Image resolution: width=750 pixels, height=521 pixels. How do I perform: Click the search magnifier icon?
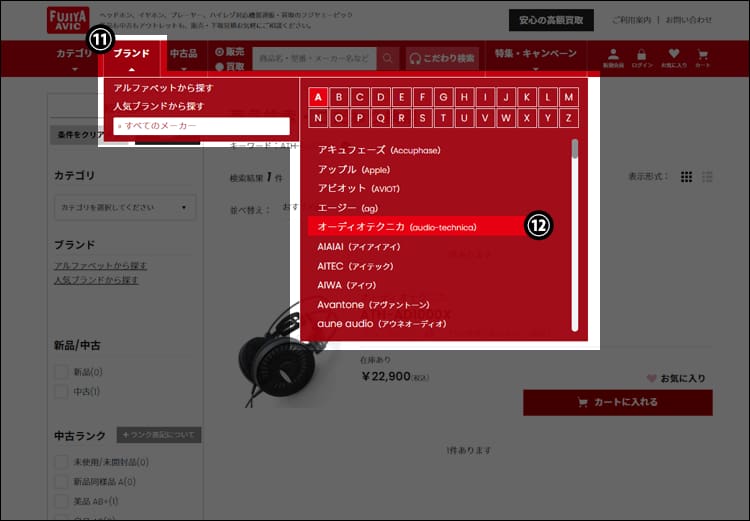388,58
